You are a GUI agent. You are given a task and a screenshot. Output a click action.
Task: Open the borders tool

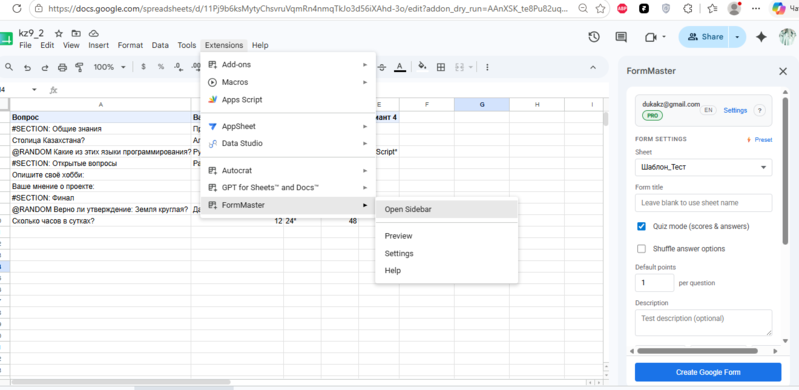click(441, 67)
